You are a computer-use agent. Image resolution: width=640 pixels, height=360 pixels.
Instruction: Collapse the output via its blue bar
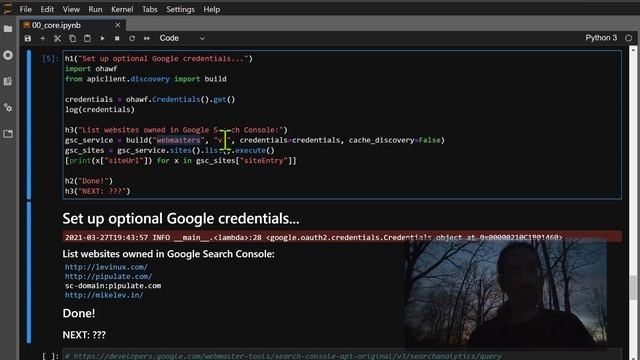pyautogui.click(x=29, y=272)
